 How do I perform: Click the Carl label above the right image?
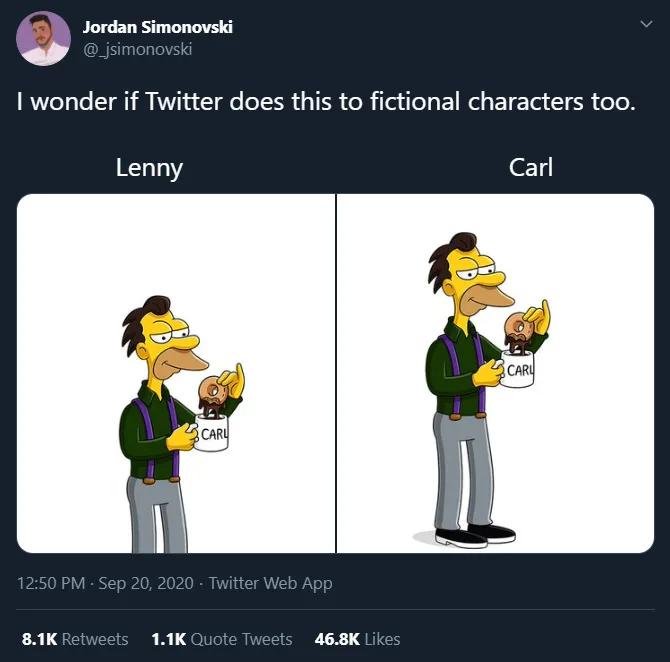(x=530, y=167)
